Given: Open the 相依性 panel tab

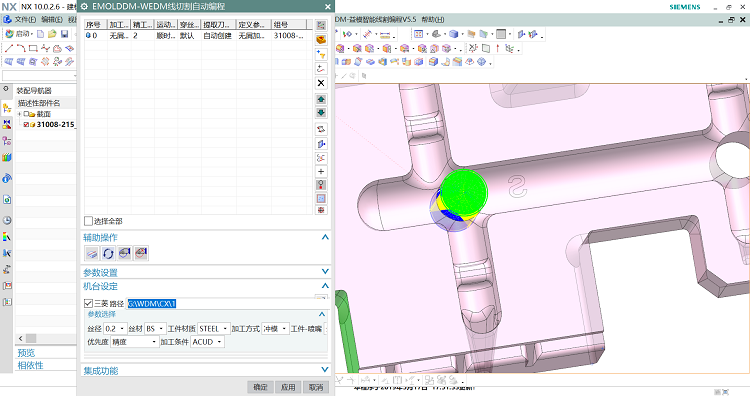Looking at the screenshot, I should coord(30,365).
